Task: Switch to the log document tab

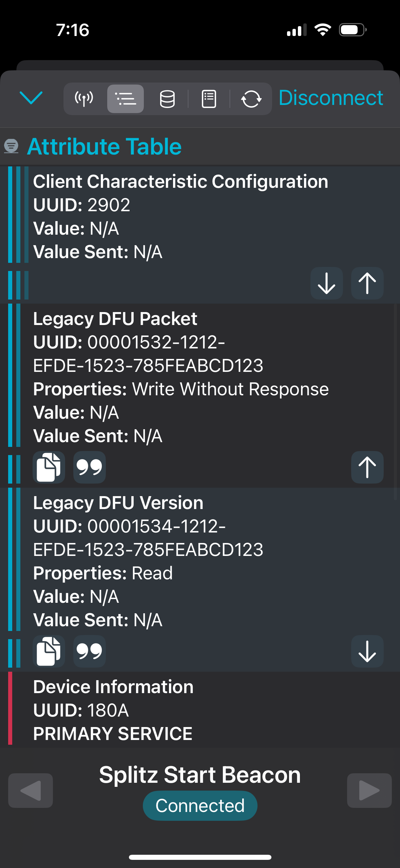Action: point(209,99)
